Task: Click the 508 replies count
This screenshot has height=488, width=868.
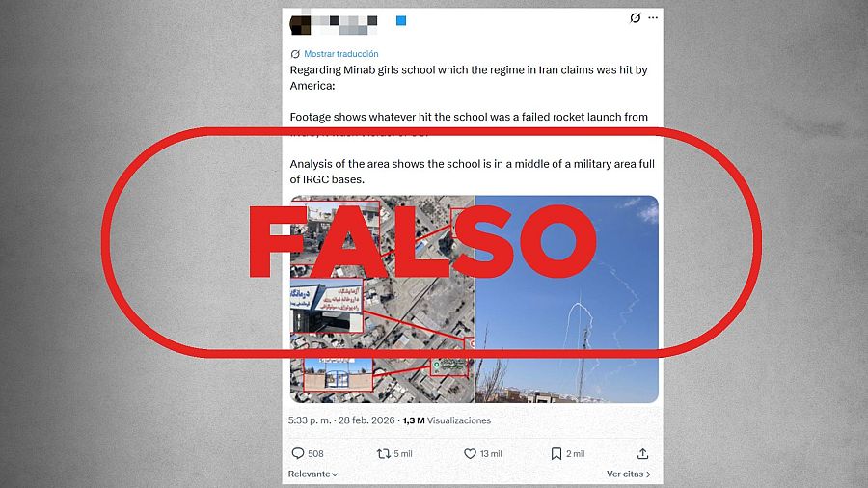Action: 315,453
